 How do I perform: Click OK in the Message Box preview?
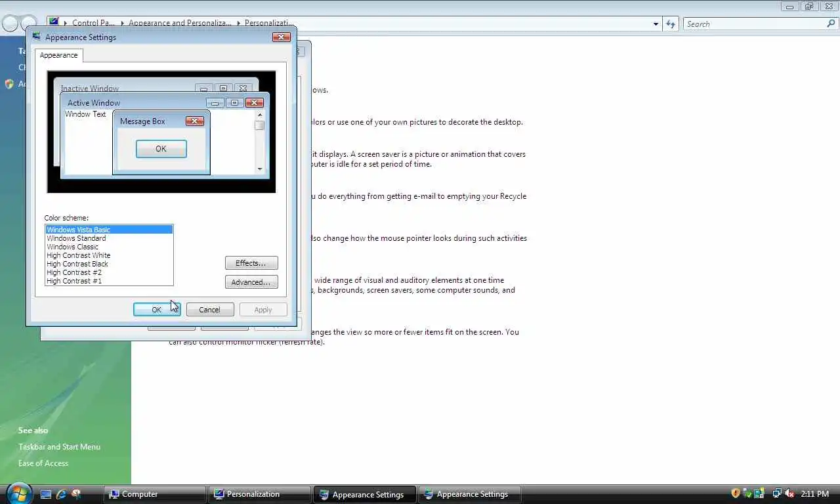pyautogui.click(x=161, y=149)
